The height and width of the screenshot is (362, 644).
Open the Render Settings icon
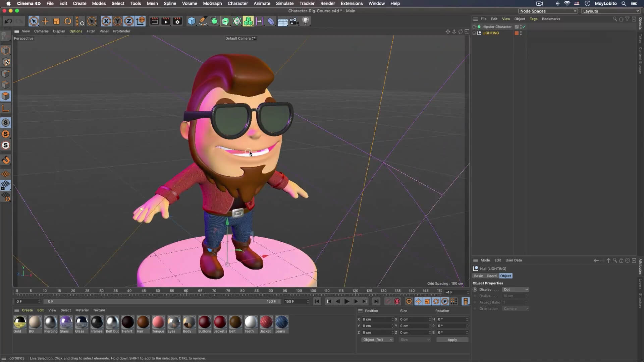click(177, 21)
